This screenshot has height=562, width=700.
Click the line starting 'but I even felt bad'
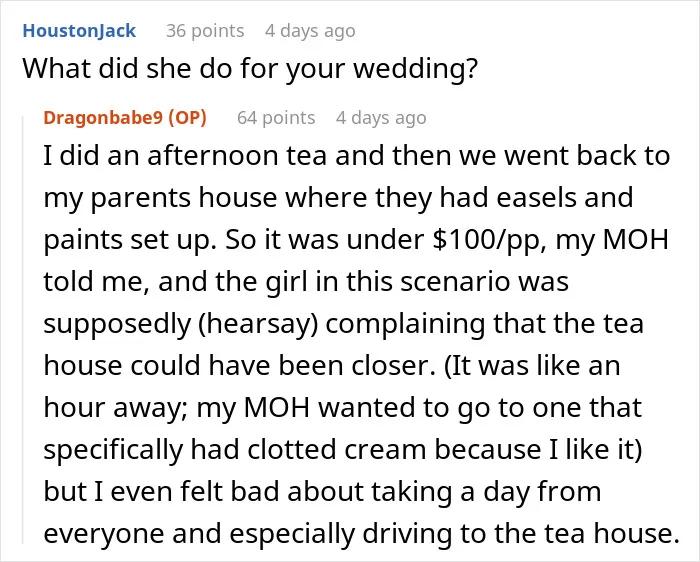click(322, 492)
